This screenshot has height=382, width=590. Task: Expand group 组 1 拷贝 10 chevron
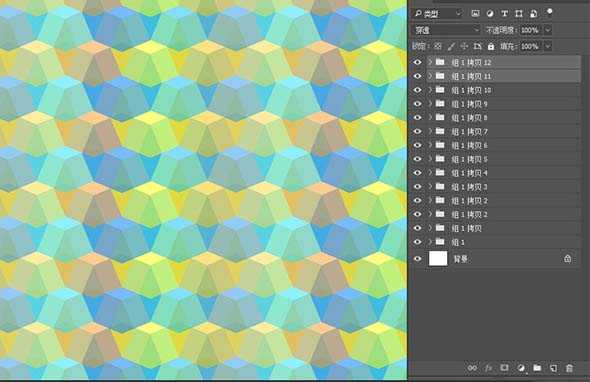430,90
